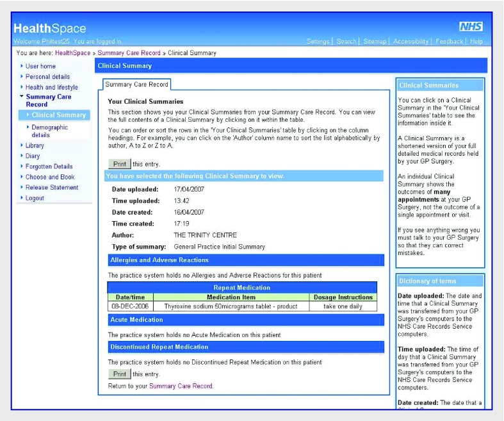Follow Summary Care Record return link

(x=181, y=386)
